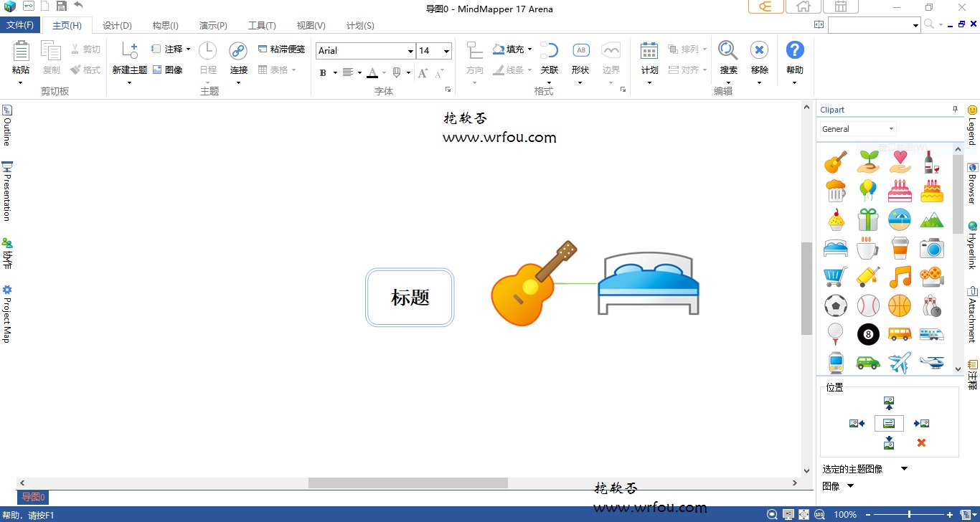Screen dimensions: 980x522
Task: Click Clipart list scroll down arrow
Action: [958, 369]
